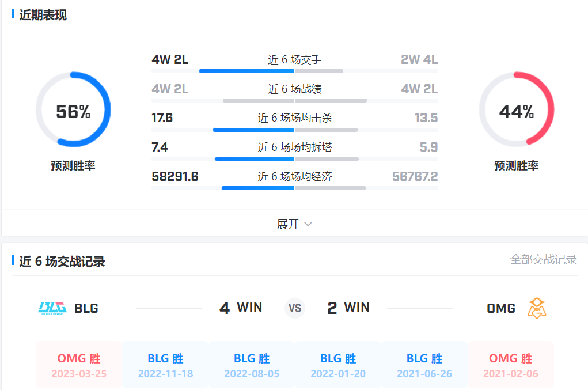Select the OMG 胜 2023-03-25 match
588x390 pixels.
(79, 366)
